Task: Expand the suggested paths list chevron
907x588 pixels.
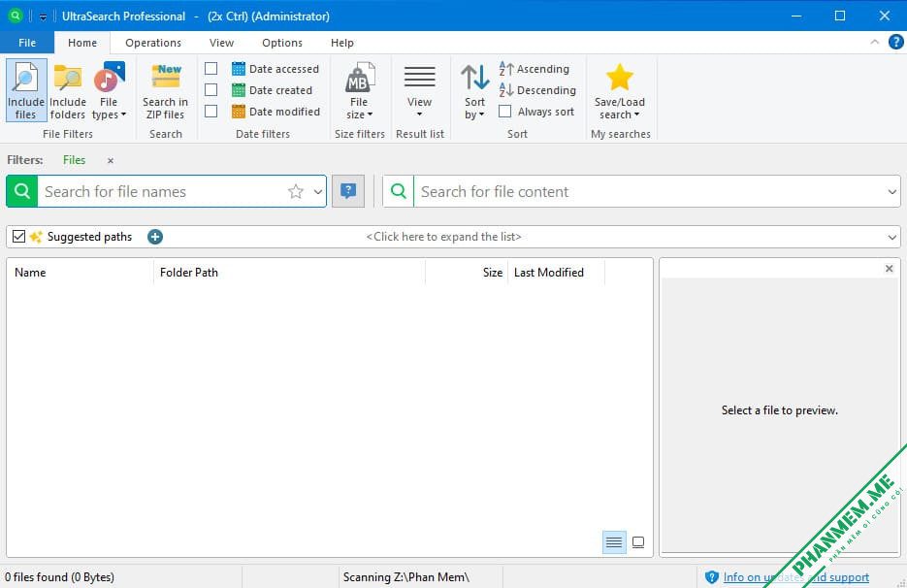Action: click(891, 238)
